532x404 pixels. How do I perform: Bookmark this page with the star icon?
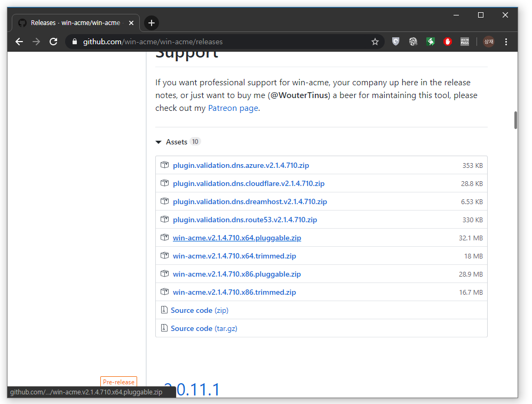[375, 42]
